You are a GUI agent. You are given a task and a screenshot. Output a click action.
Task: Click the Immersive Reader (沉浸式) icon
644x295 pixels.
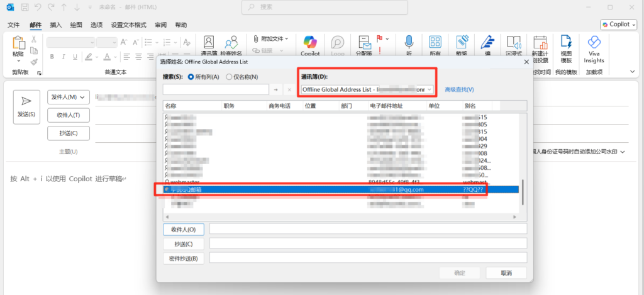[514, 43]
